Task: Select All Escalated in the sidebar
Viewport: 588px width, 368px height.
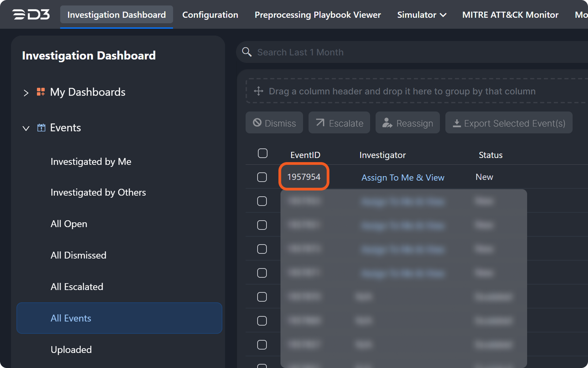Action: [x=77, y=287]
